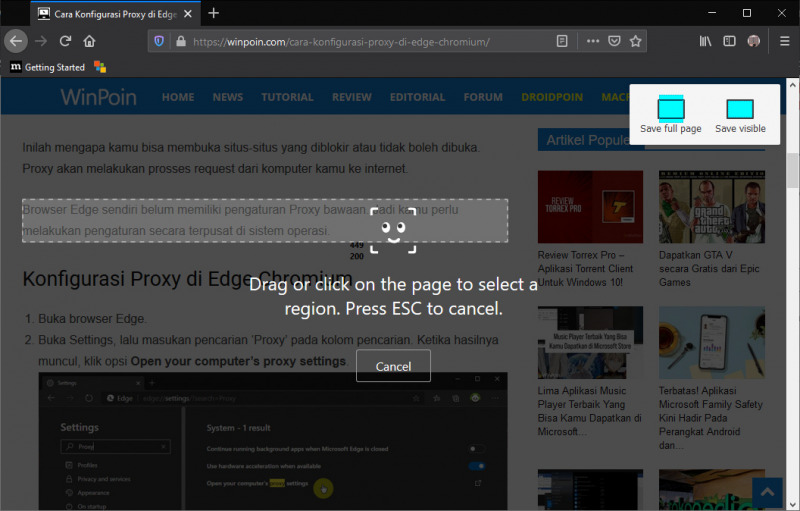
Task: Open the DROIDPOIN menu item
Action: point(552,97)
